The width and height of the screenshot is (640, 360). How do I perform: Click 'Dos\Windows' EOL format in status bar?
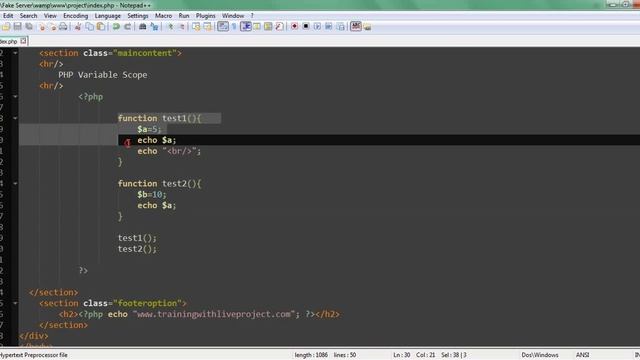[x=540, y=355]
